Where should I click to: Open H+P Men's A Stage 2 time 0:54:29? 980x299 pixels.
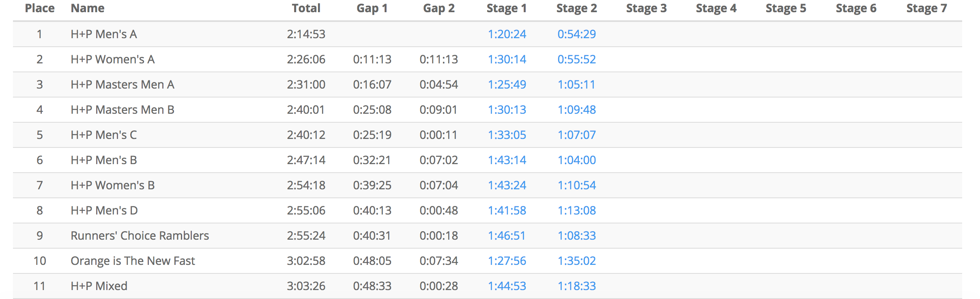pos(576,34)
